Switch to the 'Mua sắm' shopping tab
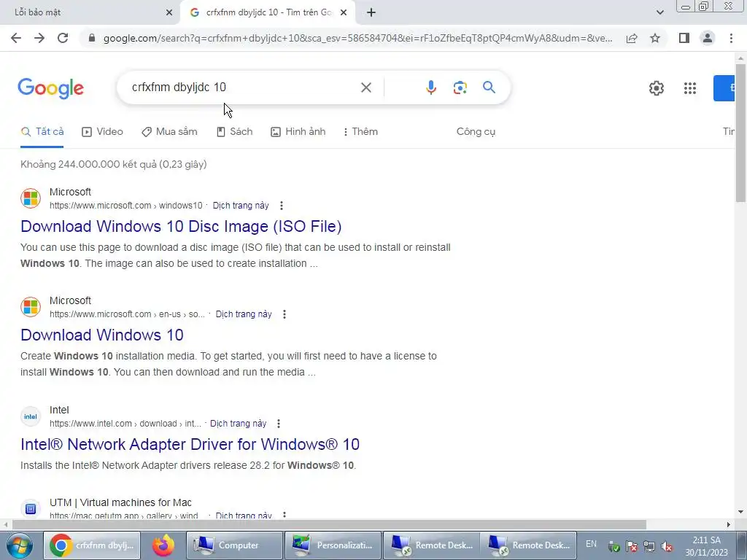The height and width of the screenshot is (560, 747). tap(169, 132)
